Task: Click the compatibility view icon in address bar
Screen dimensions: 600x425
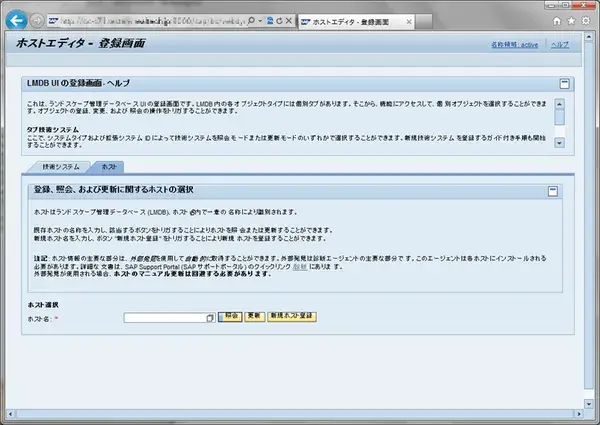Action: pyautogui.click(x=270, y=21)
